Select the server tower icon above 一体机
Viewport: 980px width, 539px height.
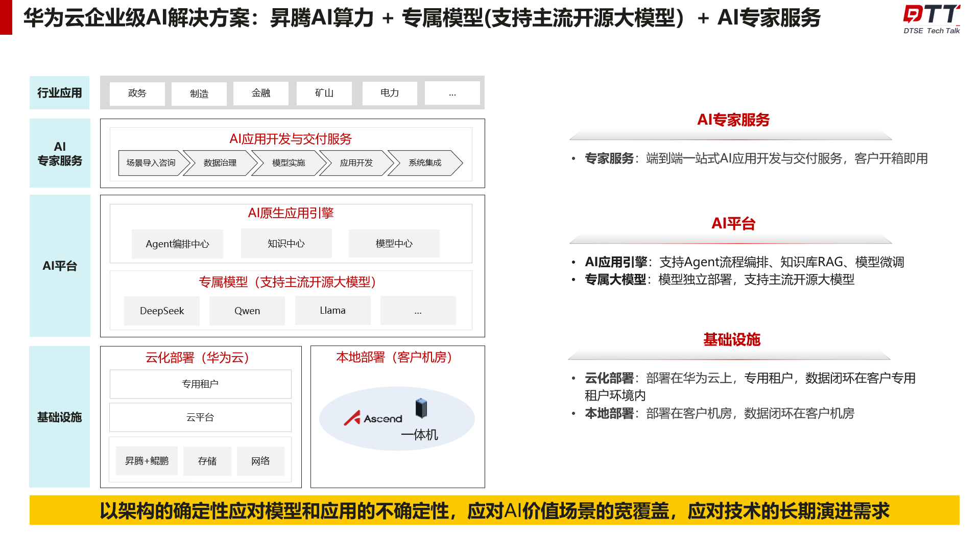click(x=421, y=408)
